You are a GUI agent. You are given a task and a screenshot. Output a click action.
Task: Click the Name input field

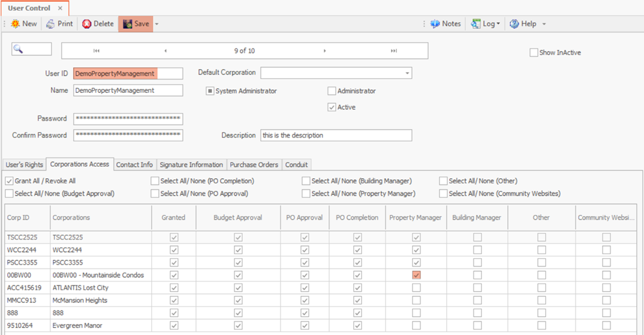click(x=128, y=90)
